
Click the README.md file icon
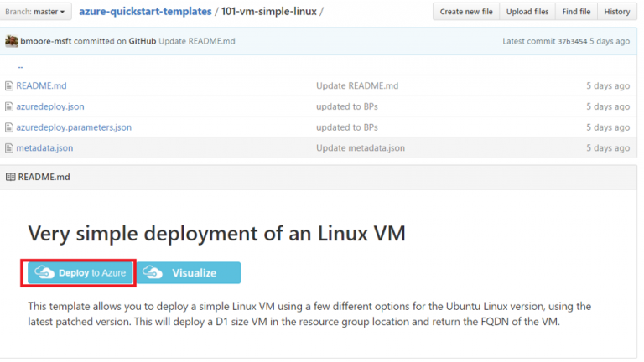[9, 85]
